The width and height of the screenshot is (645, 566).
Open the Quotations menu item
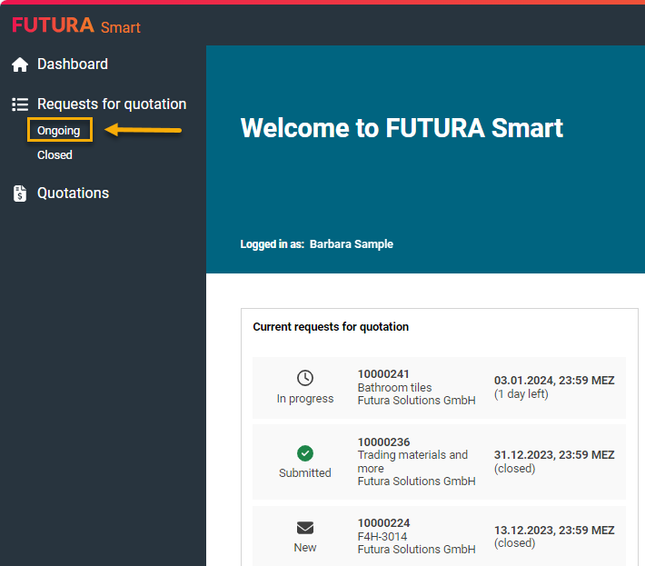point(73,193)
